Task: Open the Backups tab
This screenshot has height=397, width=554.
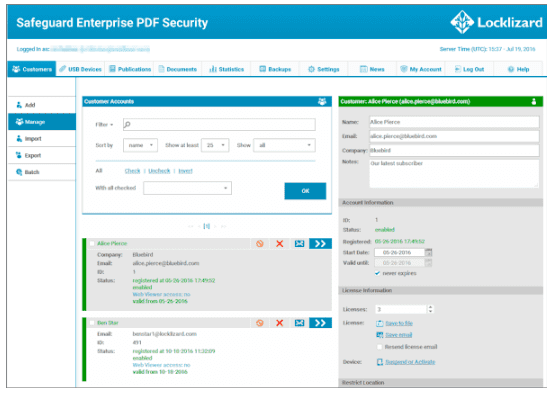Action: (x=275, y=69)
